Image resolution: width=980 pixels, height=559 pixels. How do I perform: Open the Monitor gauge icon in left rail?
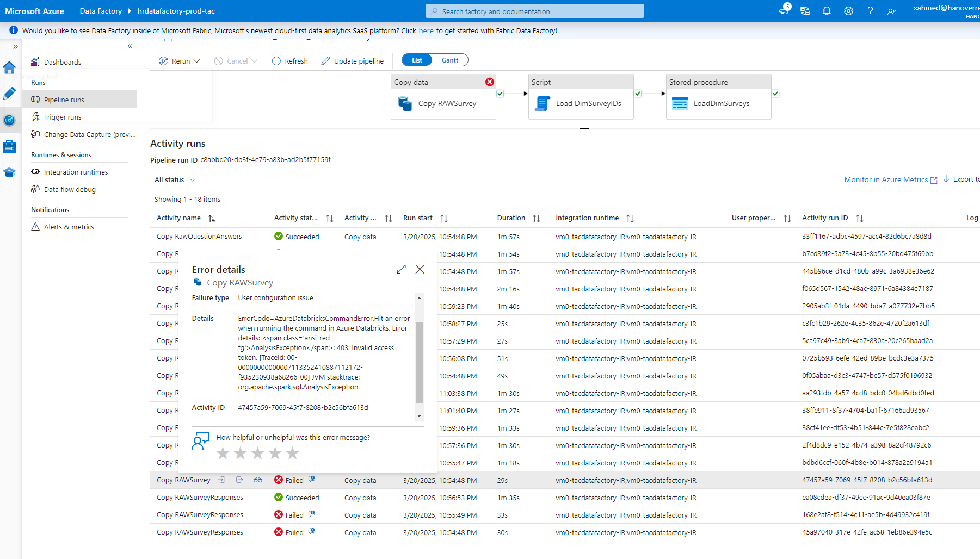pos(9,120)
